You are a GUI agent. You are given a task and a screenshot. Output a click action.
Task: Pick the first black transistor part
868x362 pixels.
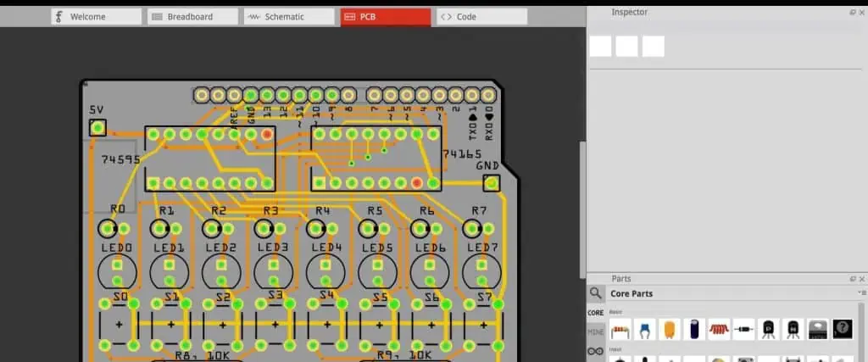tap(769, 328)
